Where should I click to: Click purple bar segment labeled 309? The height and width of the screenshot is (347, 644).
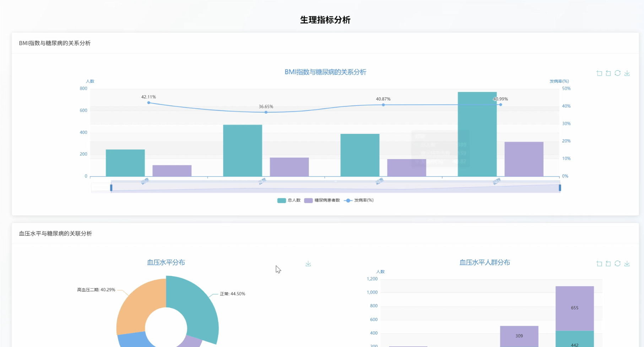pyautogui.click(x=519, y=336)
